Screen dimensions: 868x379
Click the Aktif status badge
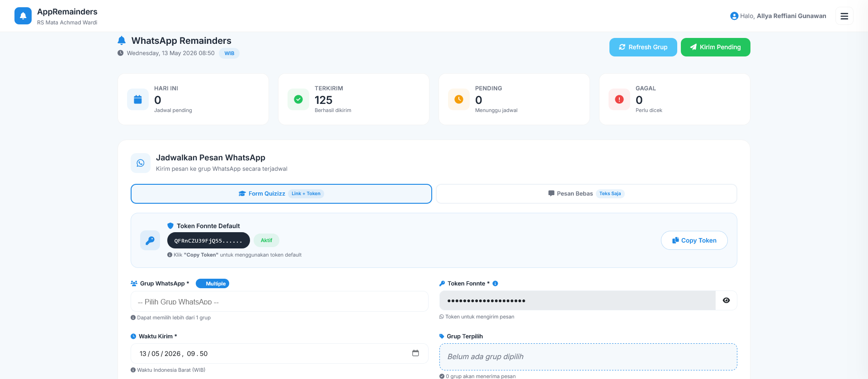(266, 240)
